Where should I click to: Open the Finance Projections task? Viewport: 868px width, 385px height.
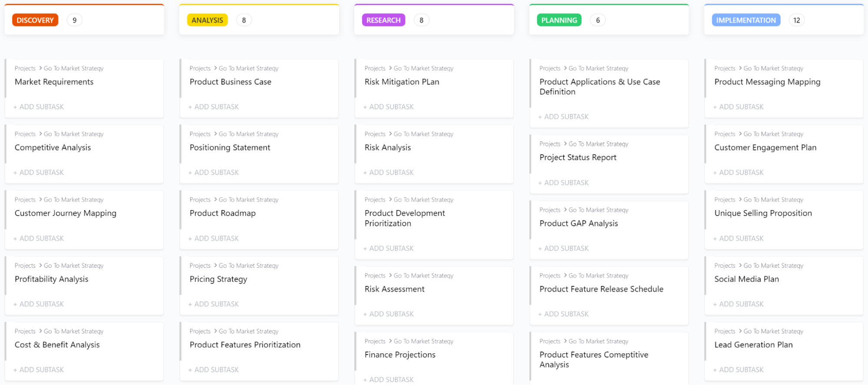(400, 355)
